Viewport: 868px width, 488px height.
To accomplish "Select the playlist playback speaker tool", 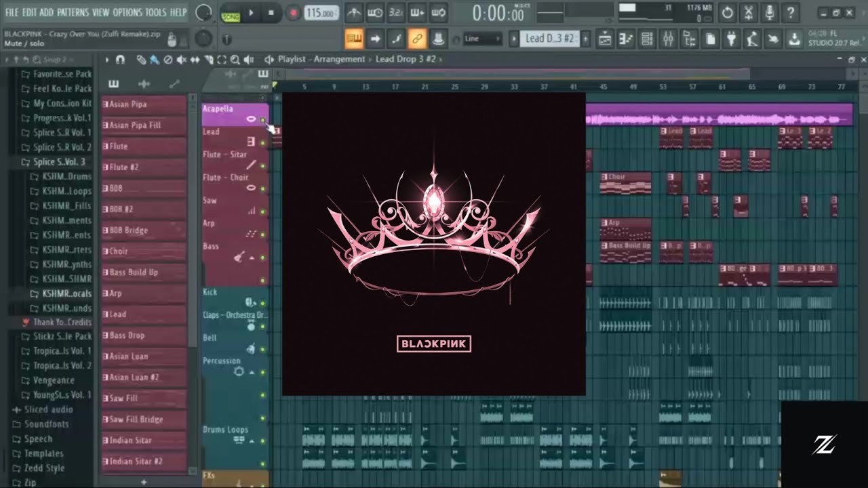I will pos(248,60).
